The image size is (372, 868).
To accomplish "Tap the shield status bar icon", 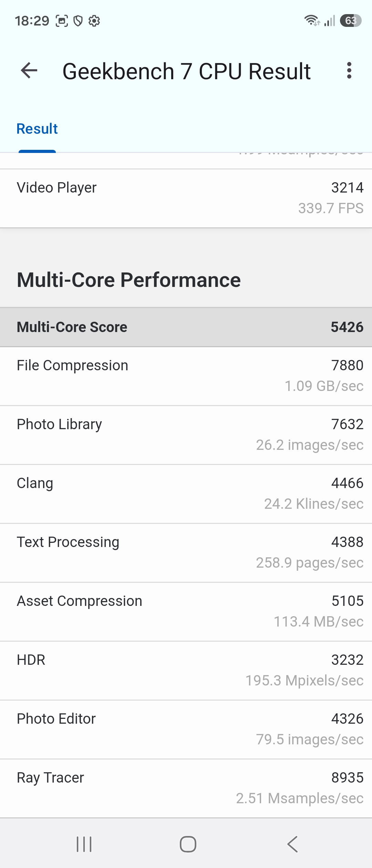I will point(78,21).
